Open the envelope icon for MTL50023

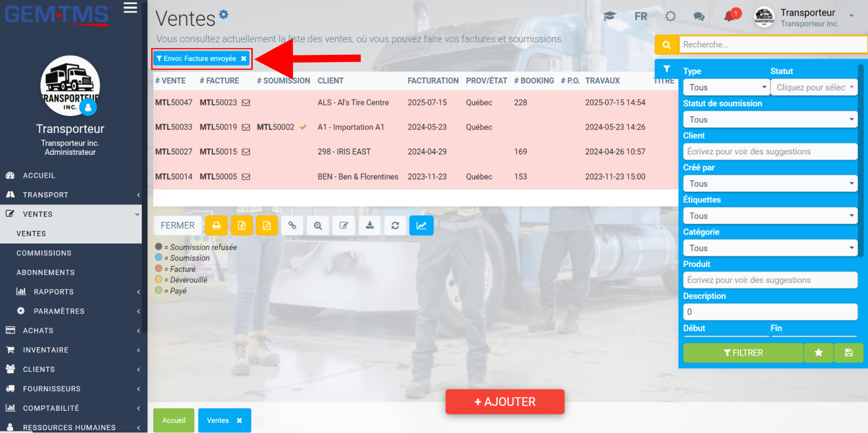point(246,103)
